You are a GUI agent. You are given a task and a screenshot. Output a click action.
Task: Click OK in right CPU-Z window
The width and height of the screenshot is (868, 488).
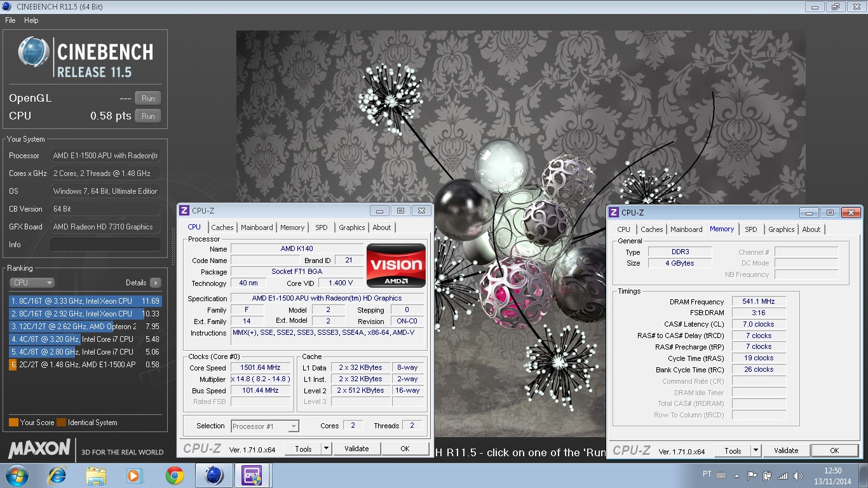coord(834,451)
